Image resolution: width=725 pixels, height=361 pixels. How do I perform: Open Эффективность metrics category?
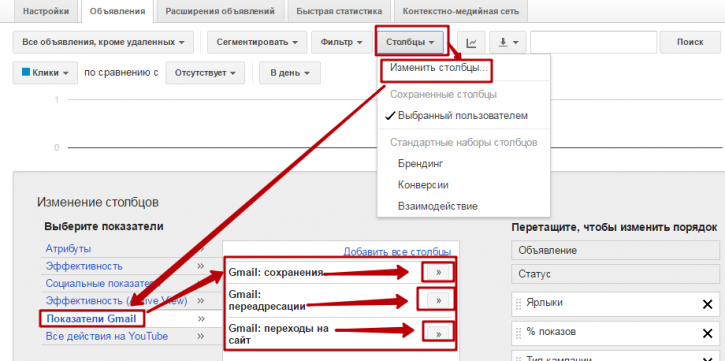pos(84,266)
